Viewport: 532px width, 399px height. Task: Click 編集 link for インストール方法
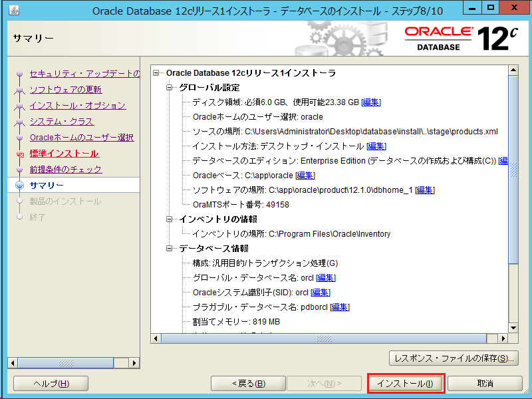[x=376, y=146]
